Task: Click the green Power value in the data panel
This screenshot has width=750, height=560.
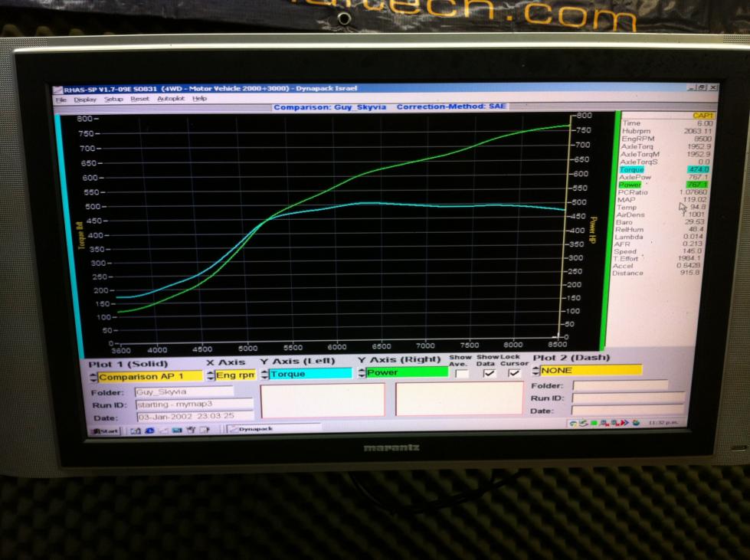Action: pyautogui.click(x=698, y=185)
